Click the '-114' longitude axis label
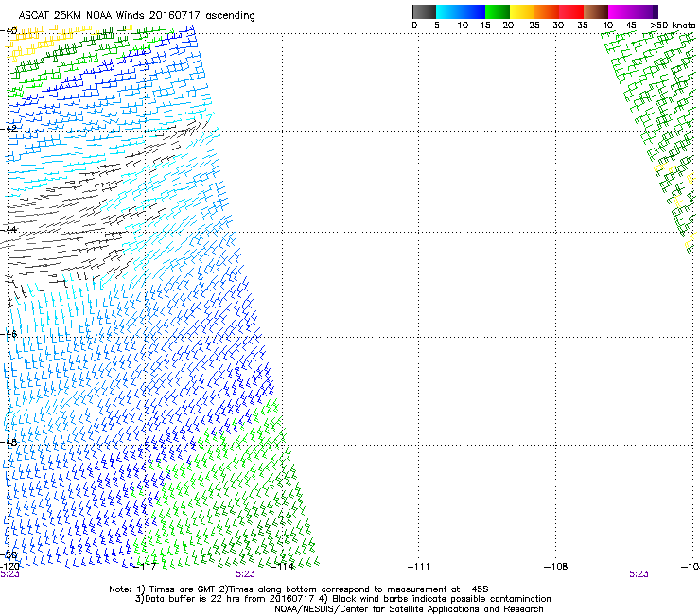This screenshot has width=700, height=615. pos(283,567)
